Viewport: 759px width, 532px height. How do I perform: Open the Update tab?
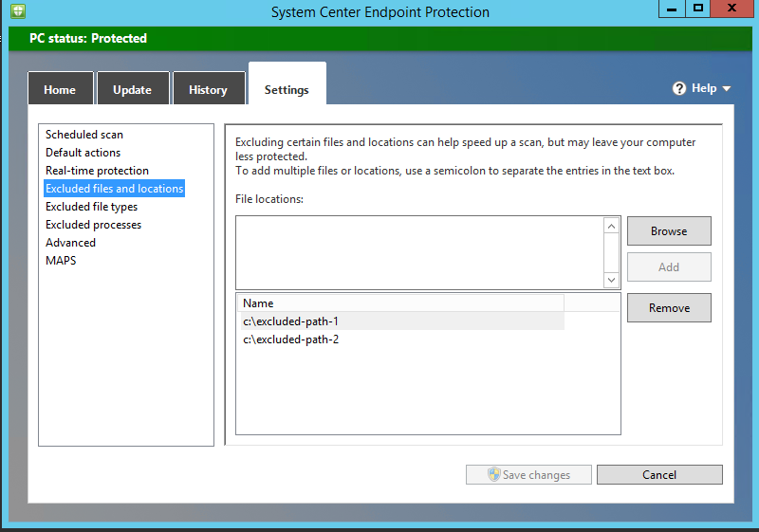click(133, 90)
